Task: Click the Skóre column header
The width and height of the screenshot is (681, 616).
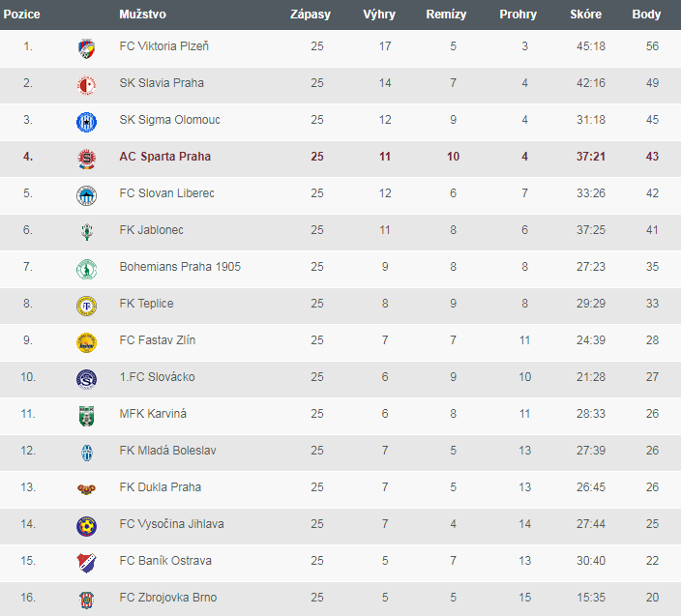Action: click(585, 15)
